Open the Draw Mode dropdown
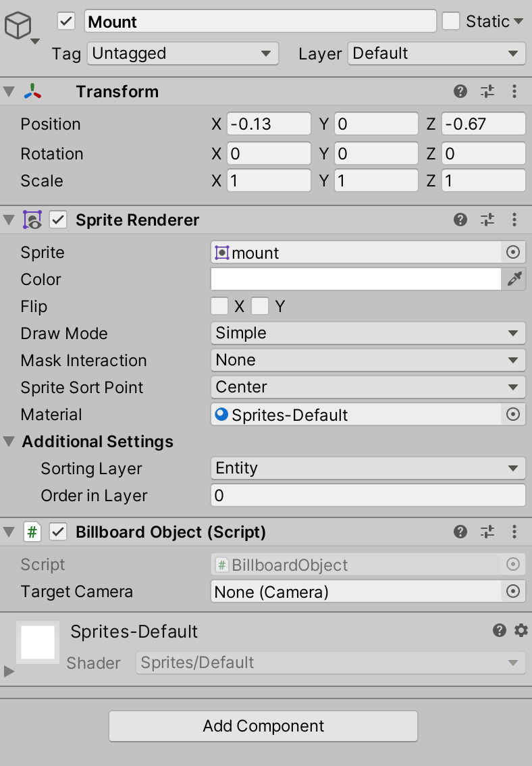 point(368,333)
